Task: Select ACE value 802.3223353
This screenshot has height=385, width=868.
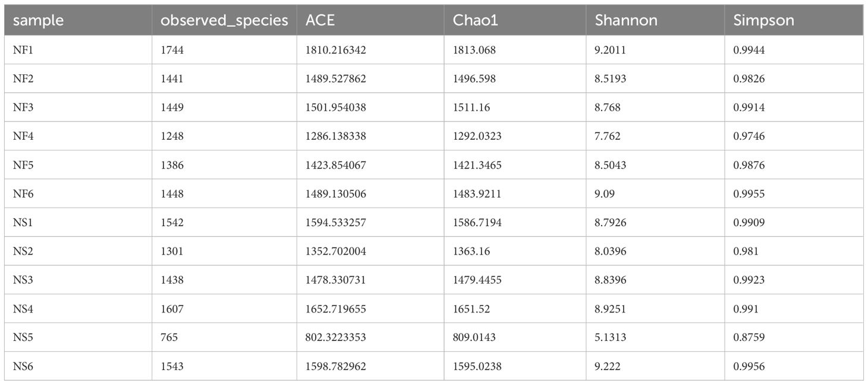Action: pyautogui.click(x=335, y=337)
